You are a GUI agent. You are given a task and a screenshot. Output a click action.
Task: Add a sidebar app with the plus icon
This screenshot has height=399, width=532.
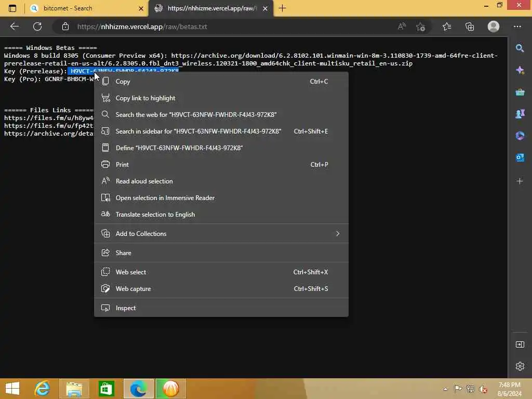coord(520,181)
